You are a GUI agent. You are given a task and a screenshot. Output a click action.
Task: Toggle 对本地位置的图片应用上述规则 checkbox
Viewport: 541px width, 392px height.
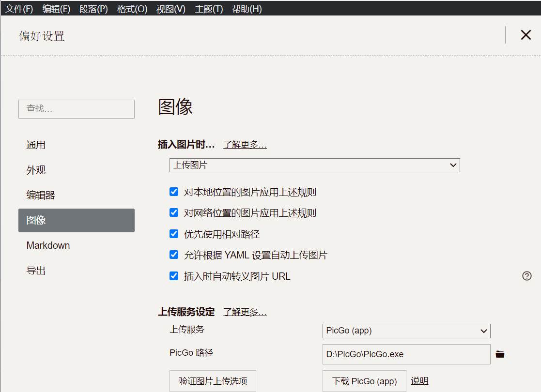[174, 192]
